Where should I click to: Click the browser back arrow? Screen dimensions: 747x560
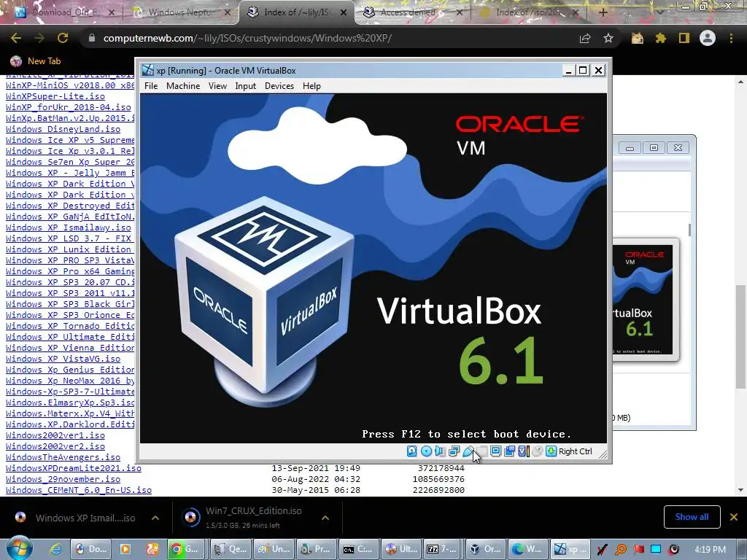16,38
